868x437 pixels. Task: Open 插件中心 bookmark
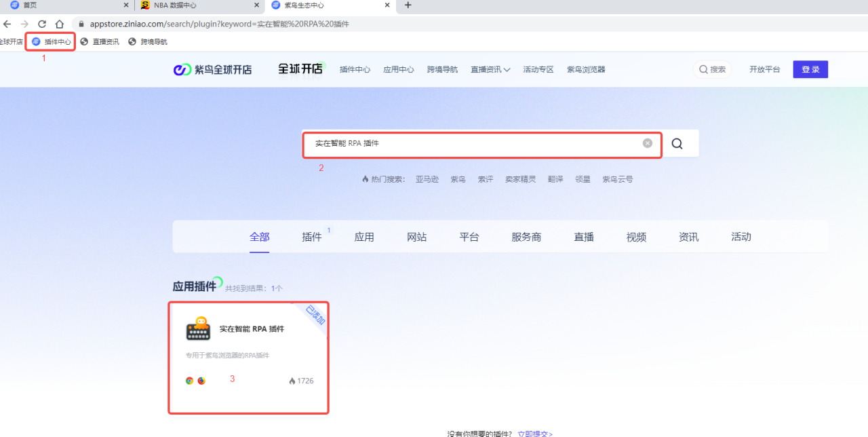point(51,41)
